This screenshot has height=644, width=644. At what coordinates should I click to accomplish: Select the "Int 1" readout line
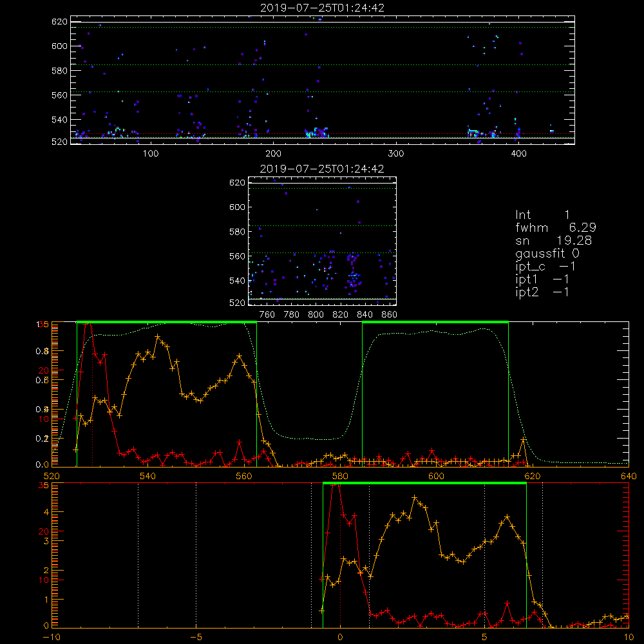[x=542, y=215]
